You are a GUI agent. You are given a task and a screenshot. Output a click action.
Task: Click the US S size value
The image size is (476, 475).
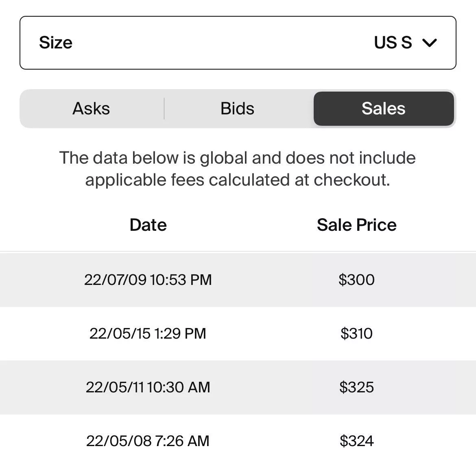[x=393, y=42]
